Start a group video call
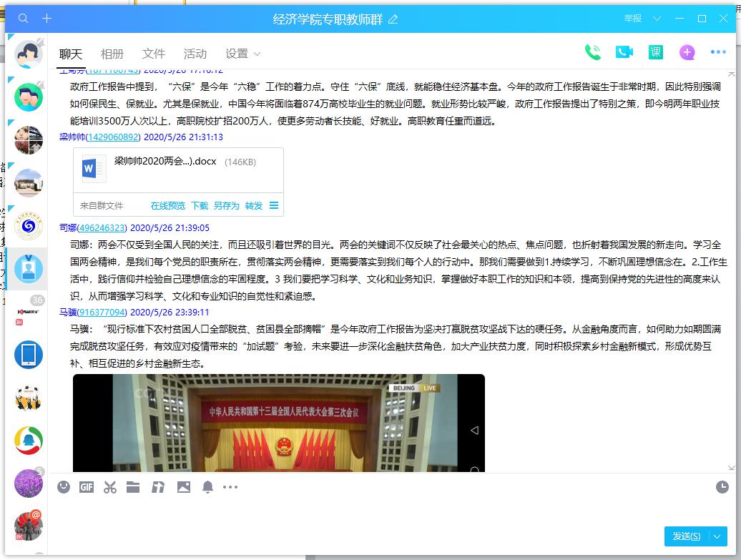The image size is (741, 560). coord(624,52)
